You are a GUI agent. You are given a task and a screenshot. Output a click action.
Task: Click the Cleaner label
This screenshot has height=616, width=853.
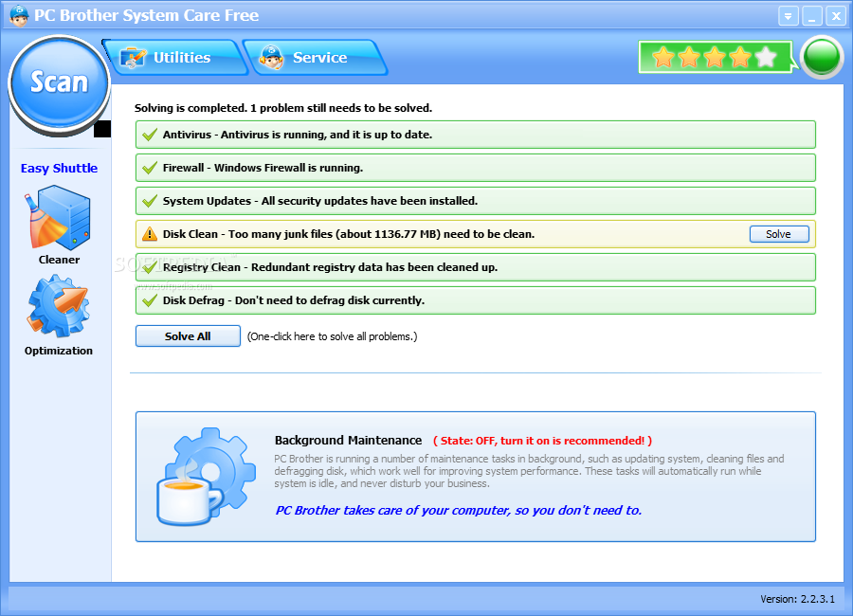pyautogui.click(x=59, y=260)
